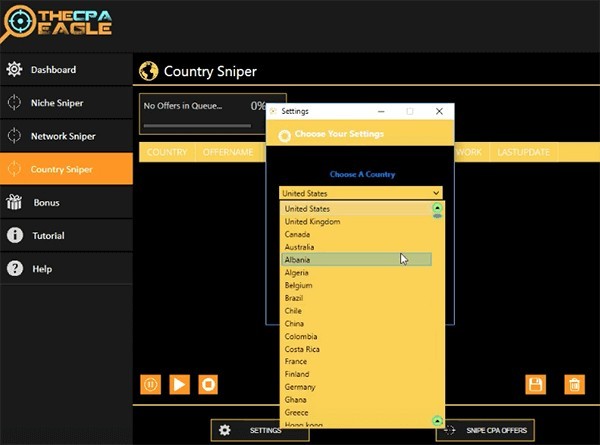Pick Belgium in the country list
The width and height of the screenshot is (600, 445).
coord(357,285)
